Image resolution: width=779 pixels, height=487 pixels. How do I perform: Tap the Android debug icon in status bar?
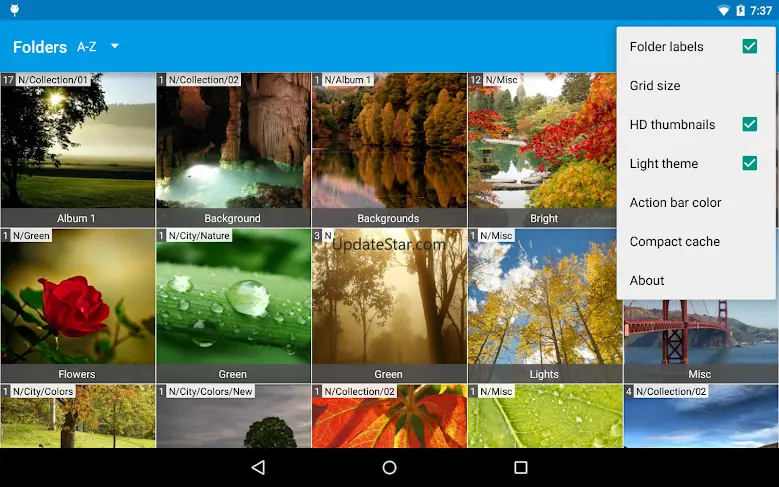pyautogui.click(x=14, y=10)
